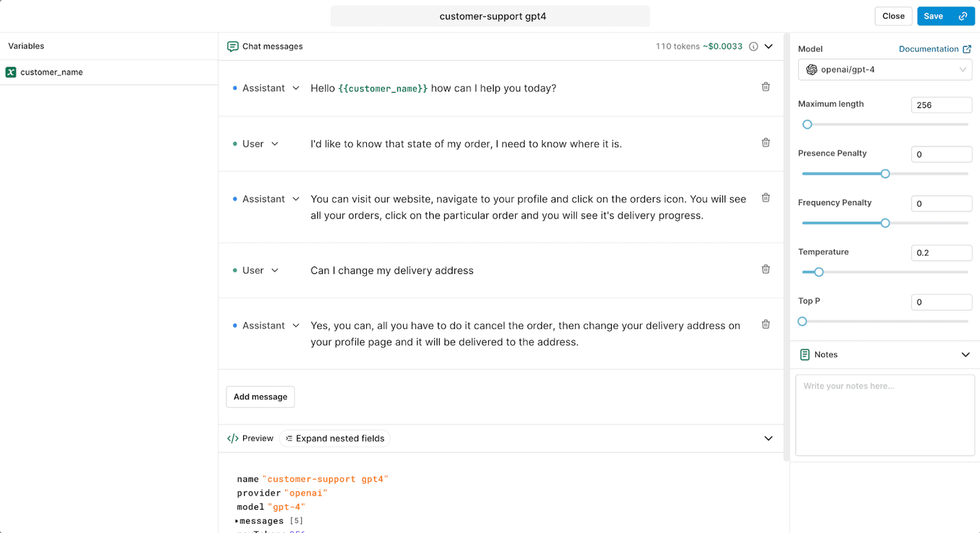Viewport: 980px width, 533px height.
Task: Collapse the Preview section
Action: click(769, 438)
